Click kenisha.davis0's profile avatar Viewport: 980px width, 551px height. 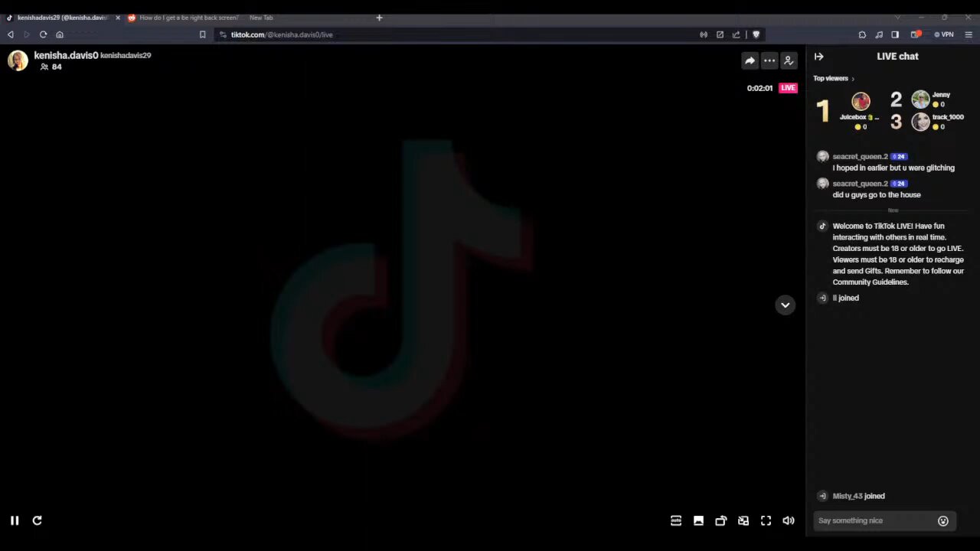[x=18, y=60]
